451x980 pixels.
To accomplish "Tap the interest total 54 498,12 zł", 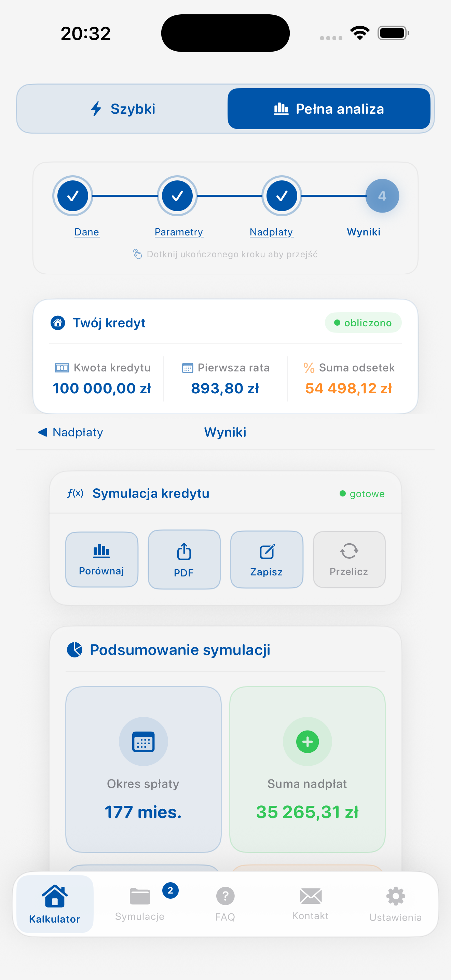I will (349, 389).
